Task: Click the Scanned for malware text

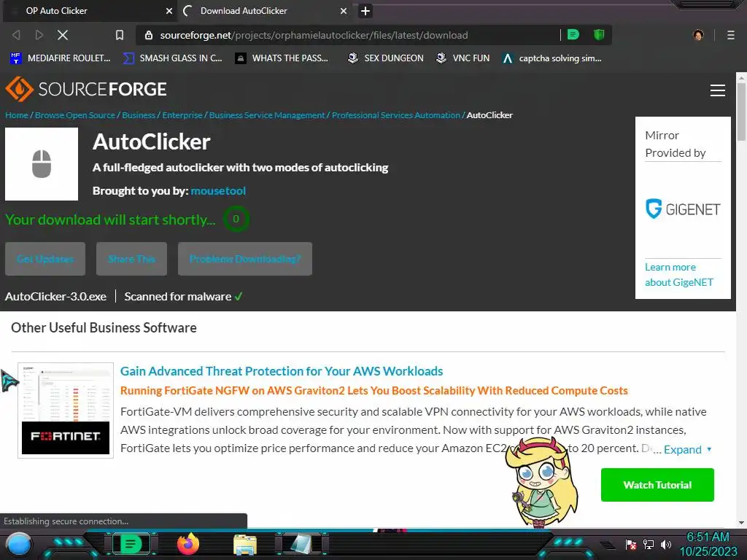Action: (178, 296)
